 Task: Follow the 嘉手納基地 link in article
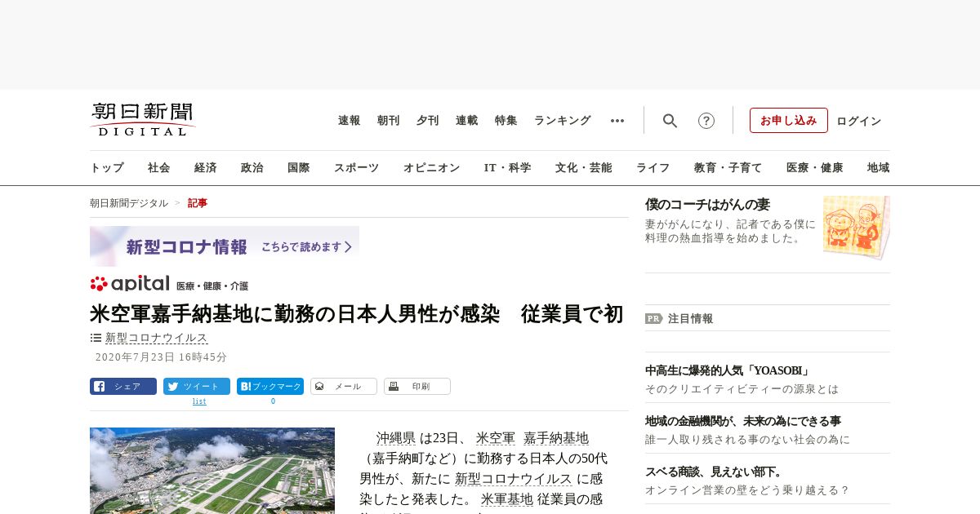click(x=556, y=438)
